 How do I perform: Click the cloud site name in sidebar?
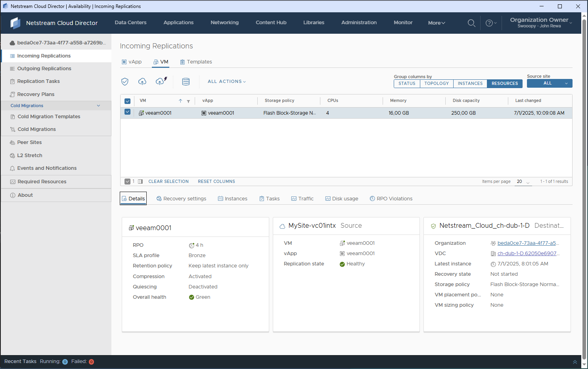coord(57,42)
